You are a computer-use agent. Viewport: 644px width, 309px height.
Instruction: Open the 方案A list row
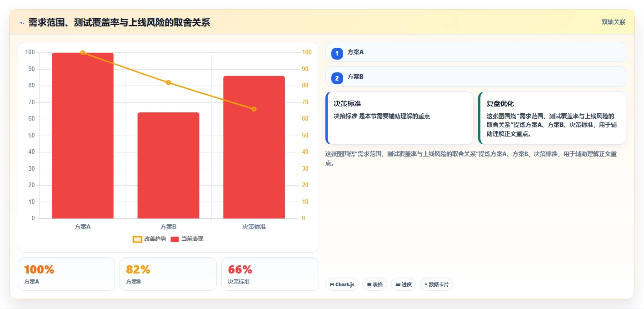(475, 52)
